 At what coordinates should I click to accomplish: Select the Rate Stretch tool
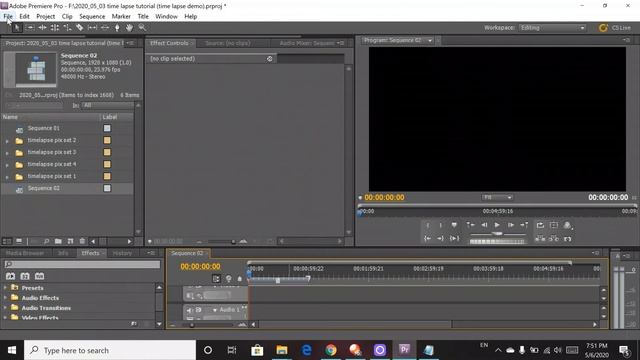(x=67, y=28)
